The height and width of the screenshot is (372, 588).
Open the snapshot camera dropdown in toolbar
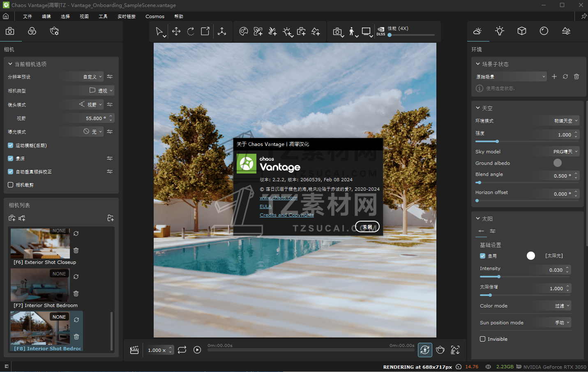338,32
